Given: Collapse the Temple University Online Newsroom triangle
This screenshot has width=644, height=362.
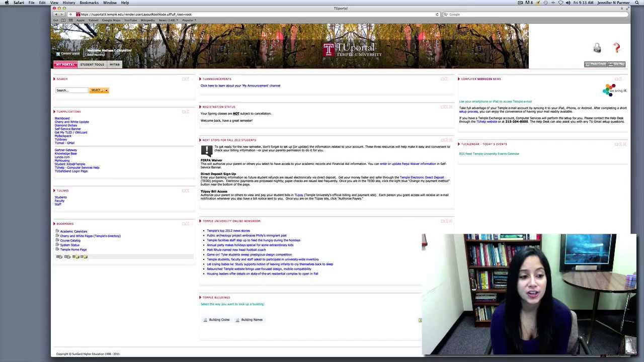Looking at the screenshot, I should (x=200, y=221).
